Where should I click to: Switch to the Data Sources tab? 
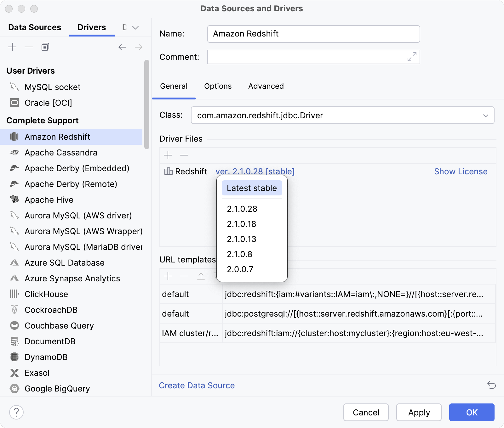(35, 27)
